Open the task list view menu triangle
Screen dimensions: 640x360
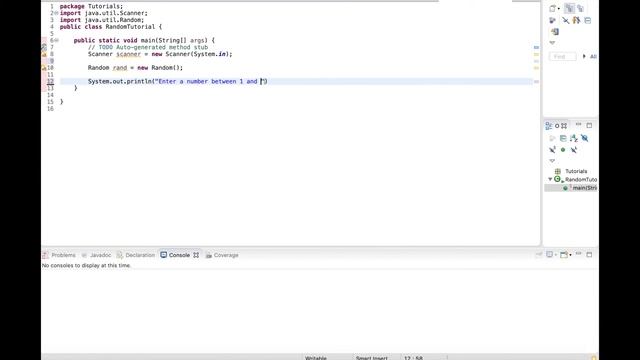click(x=552, y=42)
